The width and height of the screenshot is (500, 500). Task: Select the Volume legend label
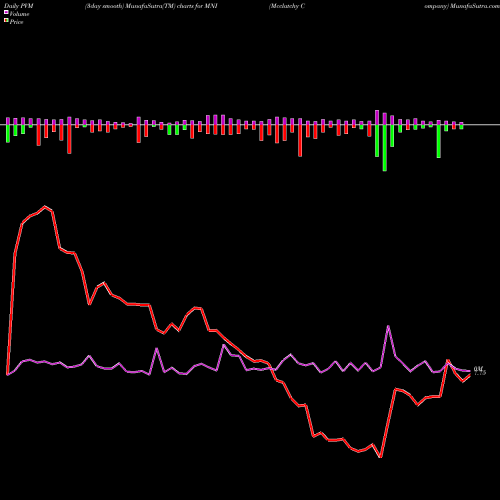pyautogui.click(x=19, y=14)
